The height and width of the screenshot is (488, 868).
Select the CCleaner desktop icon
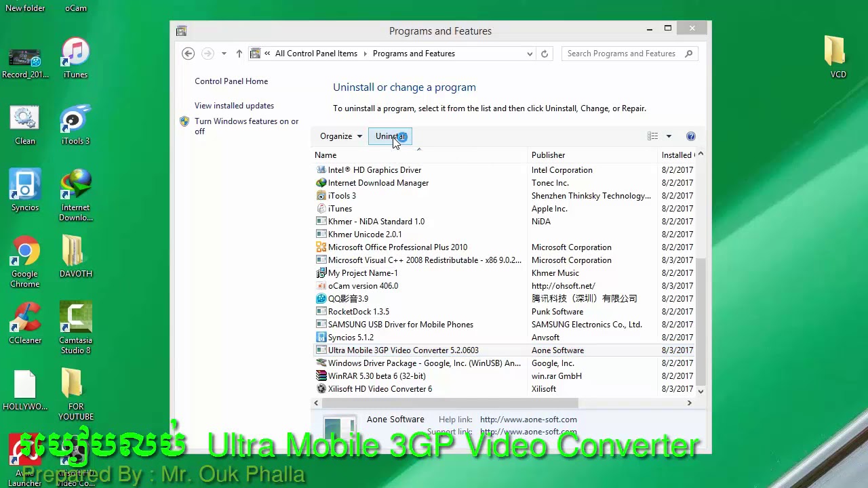pos(25,323)
